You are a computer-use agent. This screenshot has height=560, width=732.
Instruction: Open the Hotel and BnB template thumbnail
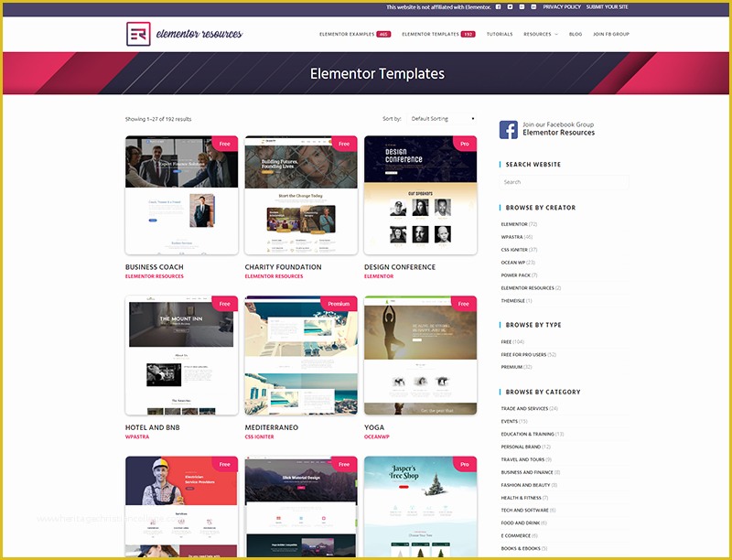pos(181,355)
